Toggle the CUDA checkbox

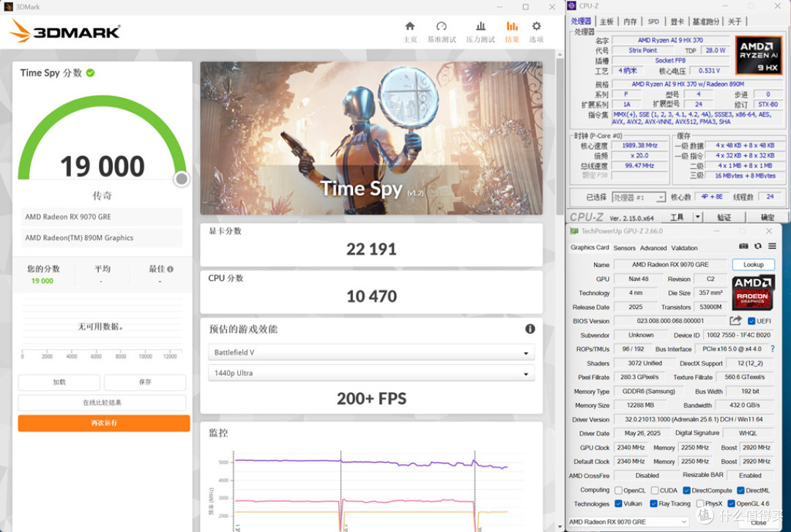click(x=654, y=490)
